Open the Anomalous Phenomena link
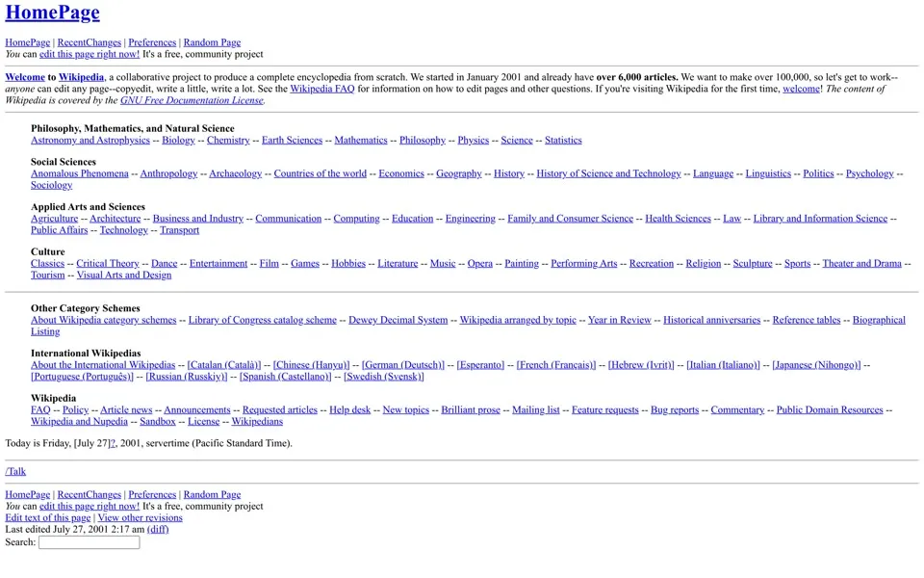 pos(80,173)
